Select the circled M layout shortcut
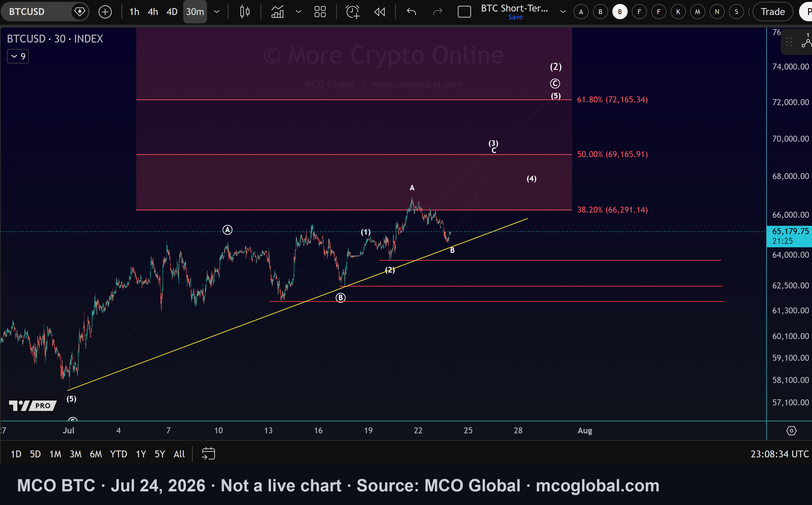This screenshot has height=505, width=812. (x=697, y=12)
